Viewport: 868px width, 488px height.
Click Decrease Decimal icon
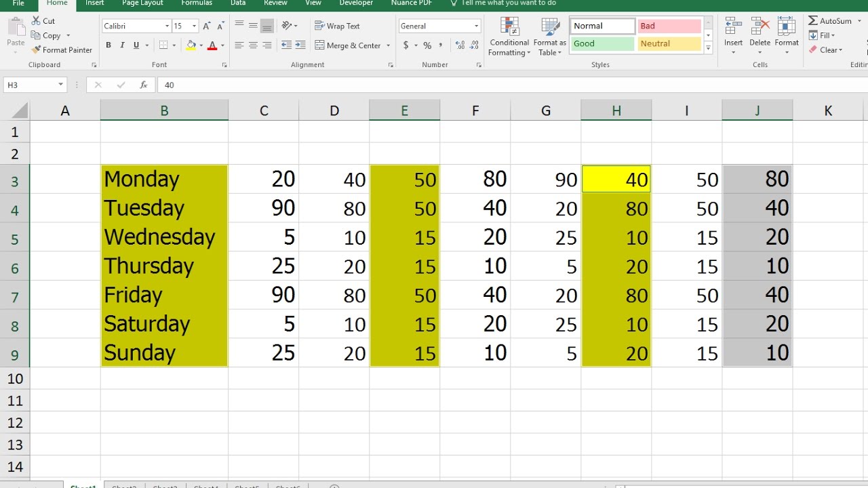[x=475, y=45]
